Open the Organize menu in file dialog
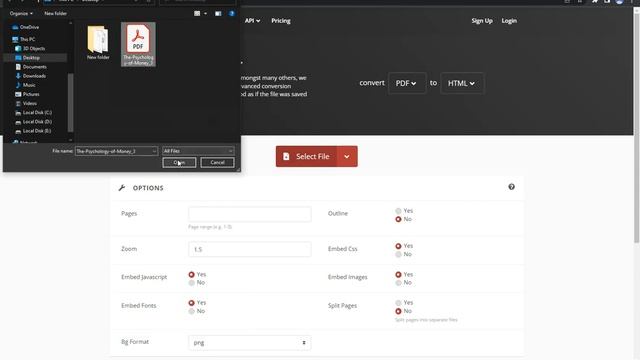Screen dimensions: 640x360 point(21,13)
